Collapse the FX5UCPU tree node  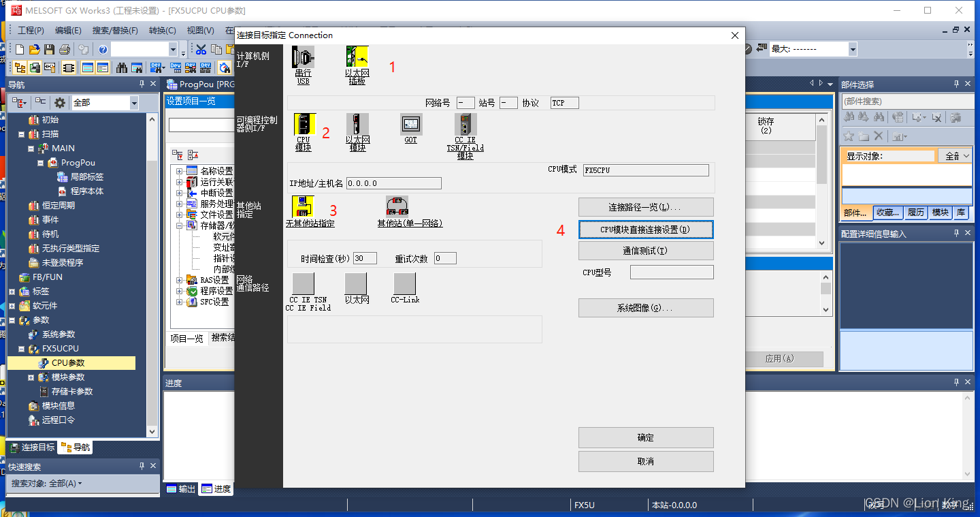tap(22, 349)
